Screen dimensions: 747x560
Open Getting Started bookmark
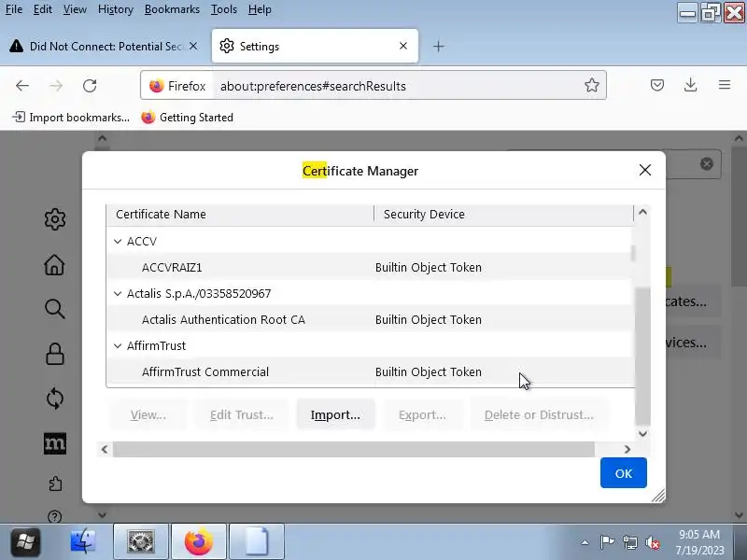pos(188,118)
